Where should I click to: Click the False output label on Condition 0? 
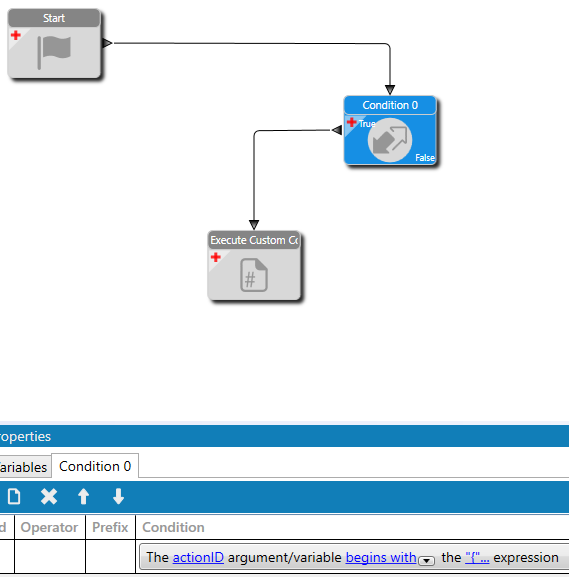[425, 158]
